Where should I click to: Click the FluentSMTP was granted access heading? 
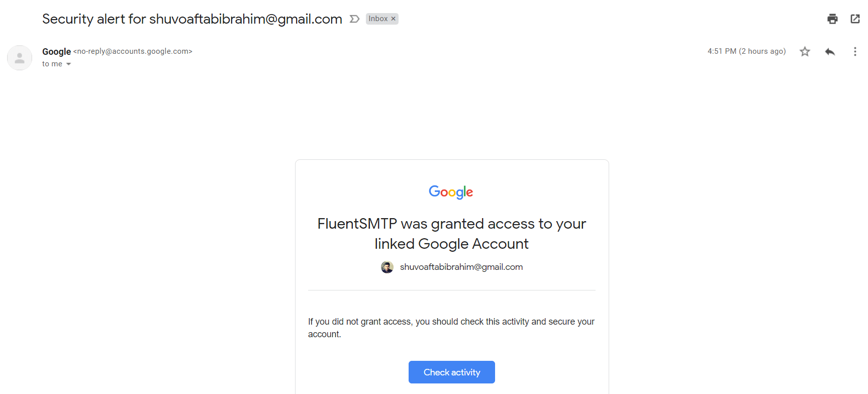coord(452,233)
